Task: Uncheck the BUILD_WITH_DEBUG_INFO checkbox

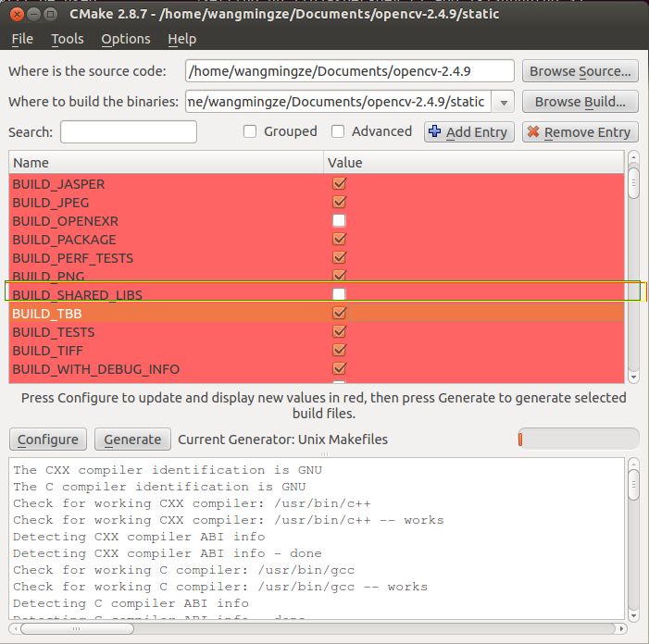Action: pos(339,368)
